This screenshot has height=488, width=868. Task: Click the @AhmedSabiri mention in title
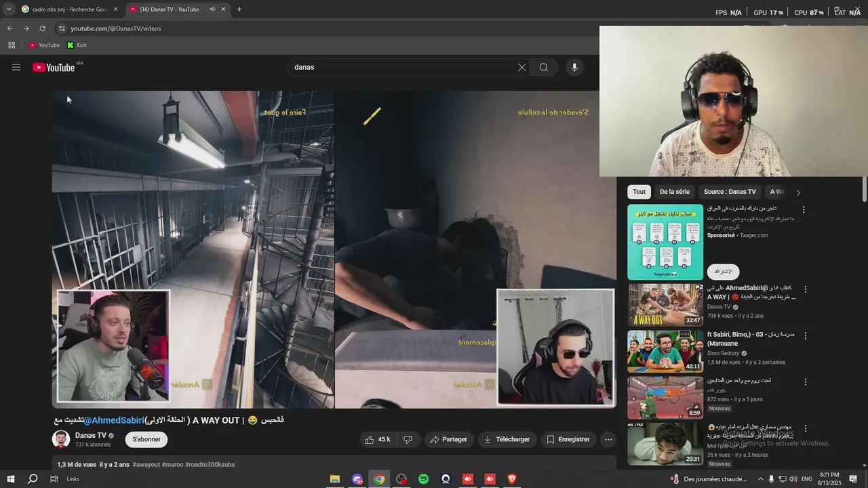click(114, 420)
